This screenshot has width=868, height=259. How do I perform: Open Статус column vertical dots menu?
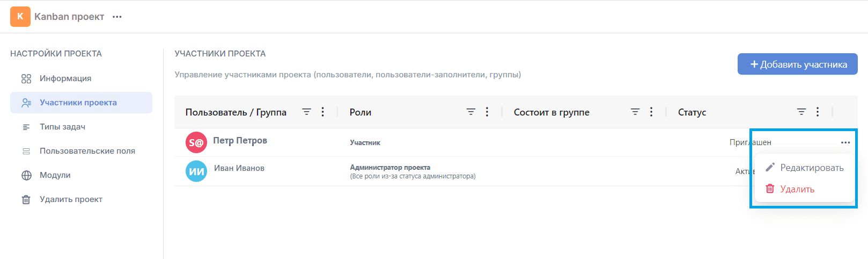click(x=817, y=112)
